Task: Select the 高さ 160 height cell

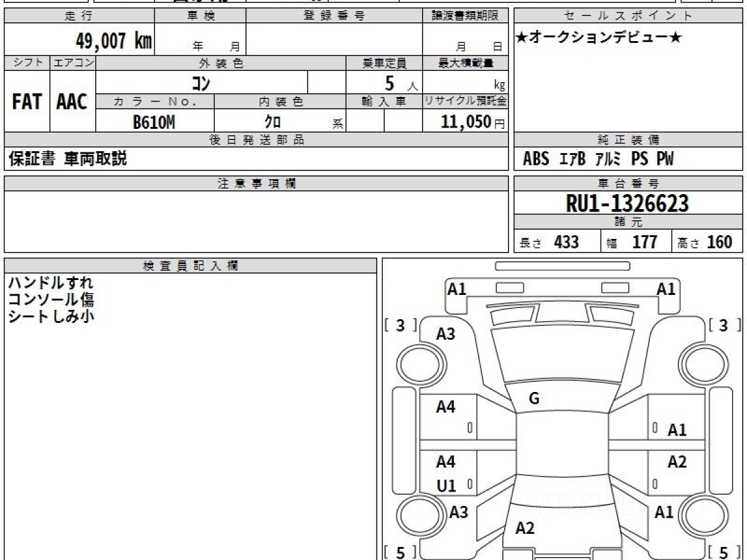Action: [707, 241]
